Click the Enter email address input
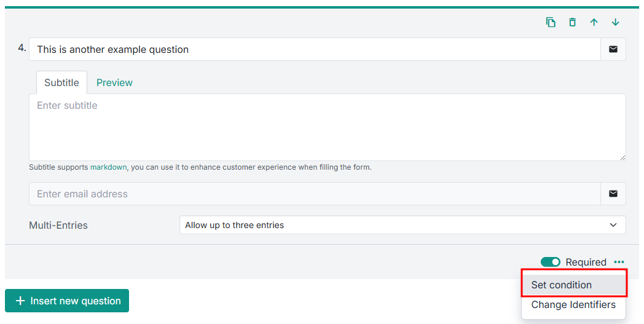Viewport: 644px width, 324px height. coord(315,194)
